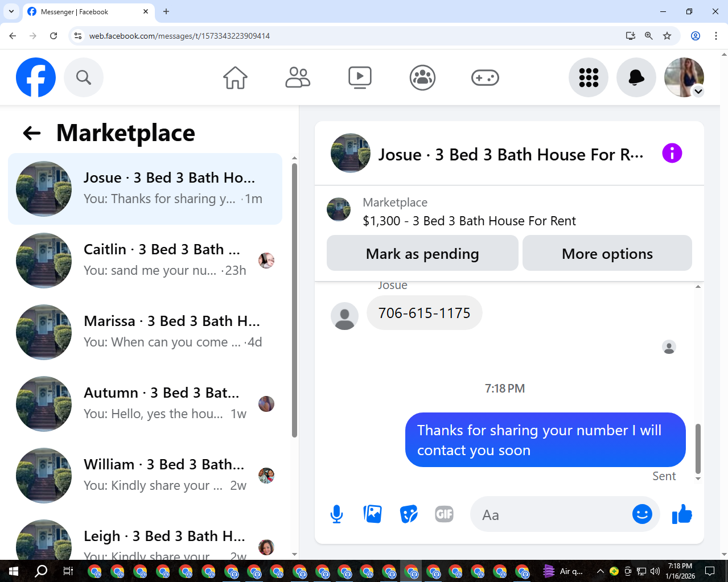Click the Sent status label
Image resolution: width=728 pixels, height=582 pixels.
(664, 476)
